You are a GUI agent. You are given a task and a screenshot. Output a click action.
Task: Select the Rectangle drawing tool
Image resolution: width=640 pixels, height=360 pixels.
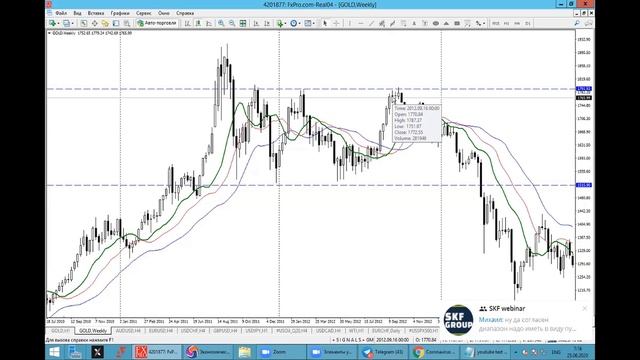(457, 23)
